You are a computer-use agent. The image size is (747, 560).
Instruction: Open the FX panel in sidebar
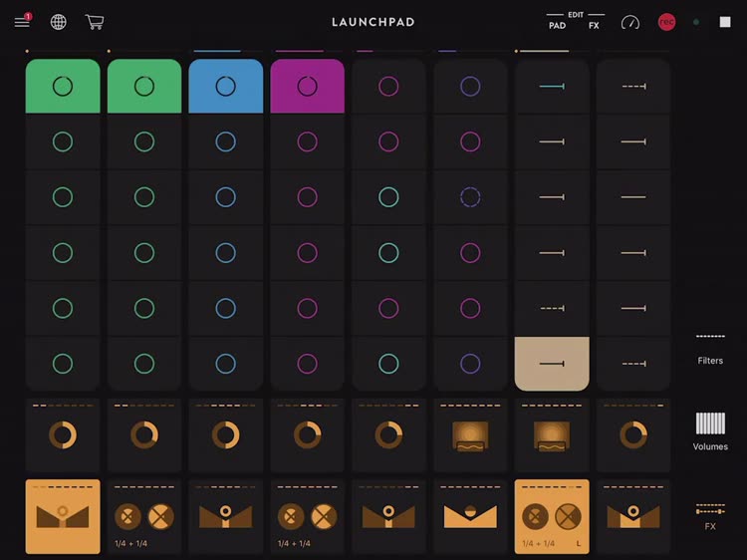click(710, 516)
